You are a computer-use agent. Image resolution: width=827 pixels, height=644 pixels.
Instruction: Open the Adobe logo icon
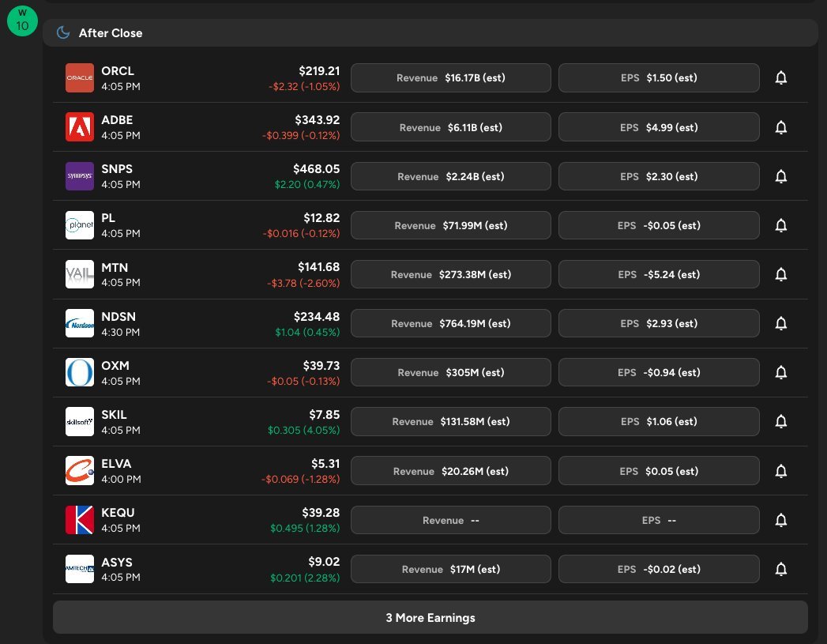[80, 126]
